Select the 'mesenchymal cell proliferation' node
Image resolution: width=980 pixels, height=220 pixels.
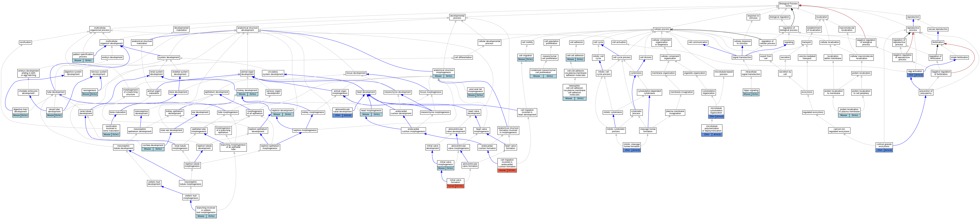(549, 57)
